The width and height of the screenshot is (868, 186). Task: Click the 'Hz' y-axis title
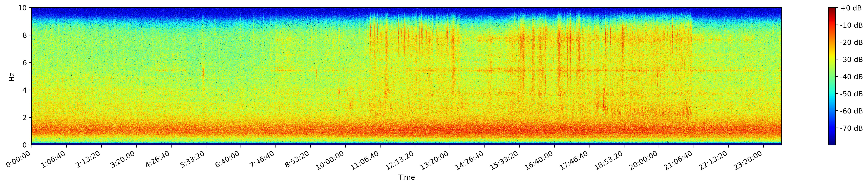click(x=12, y=77)
